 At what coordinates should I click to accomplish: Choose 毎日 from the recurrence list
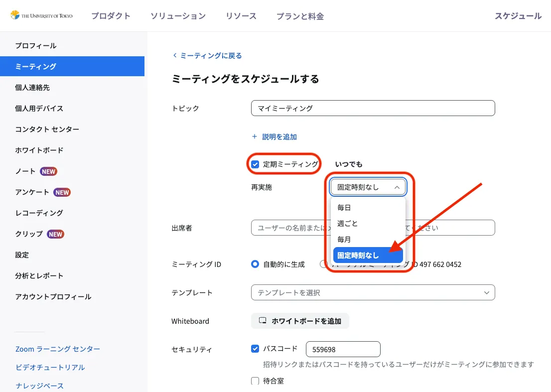[344, 208]
